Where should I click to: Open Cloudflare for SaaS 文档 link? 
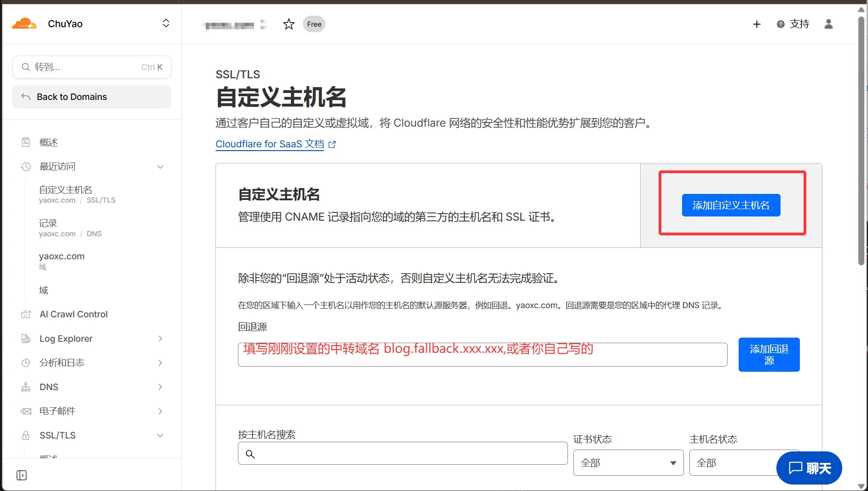270,144
